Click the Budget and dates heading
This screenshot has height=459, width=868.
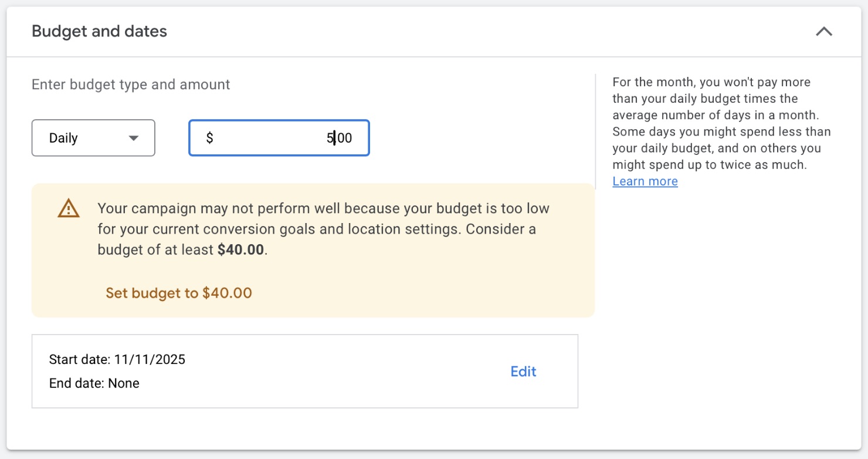(99, 31)
